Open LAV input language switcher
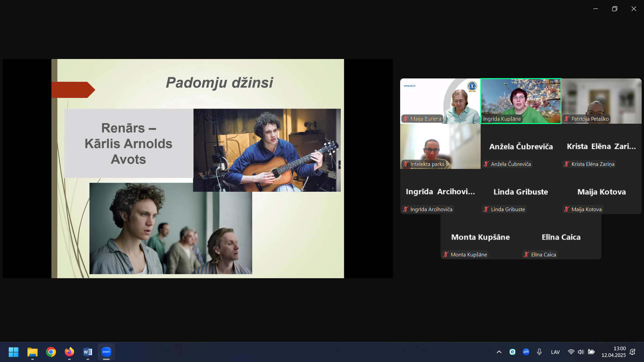The height and width of the screenshot is (362, 644). 555,352
